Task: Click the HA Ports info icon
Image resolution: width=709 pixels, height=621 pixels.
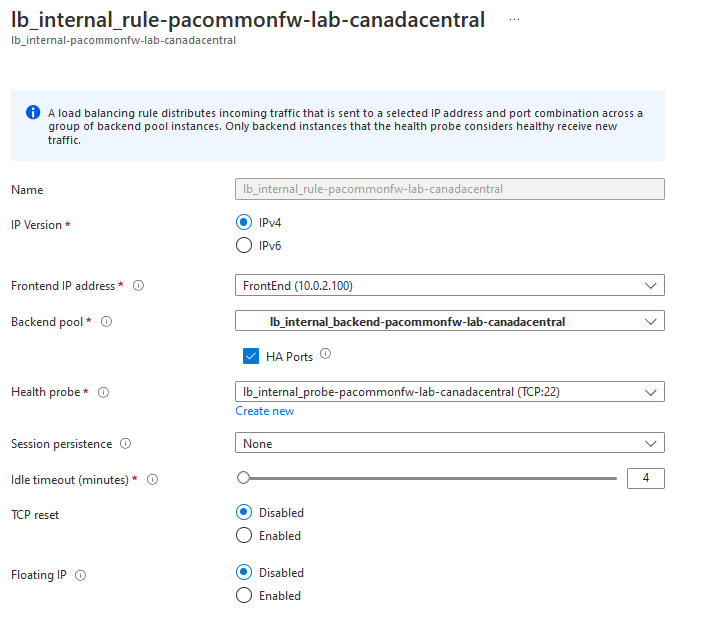Action: click(325, 354)
